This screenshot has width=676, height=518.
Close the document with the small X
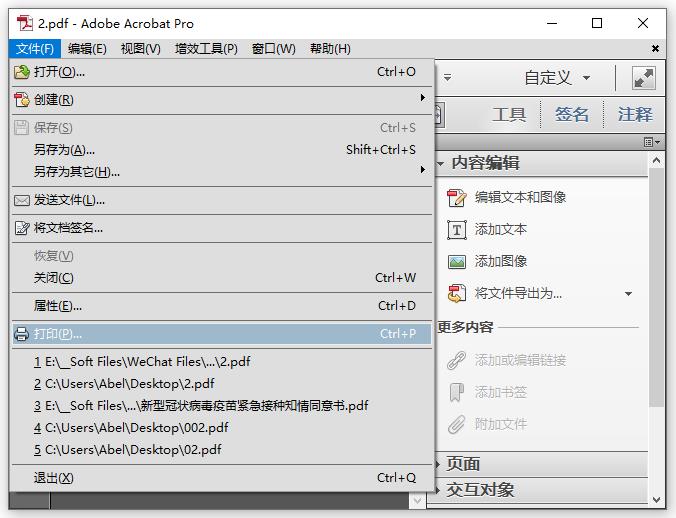[x=655, y=48]
